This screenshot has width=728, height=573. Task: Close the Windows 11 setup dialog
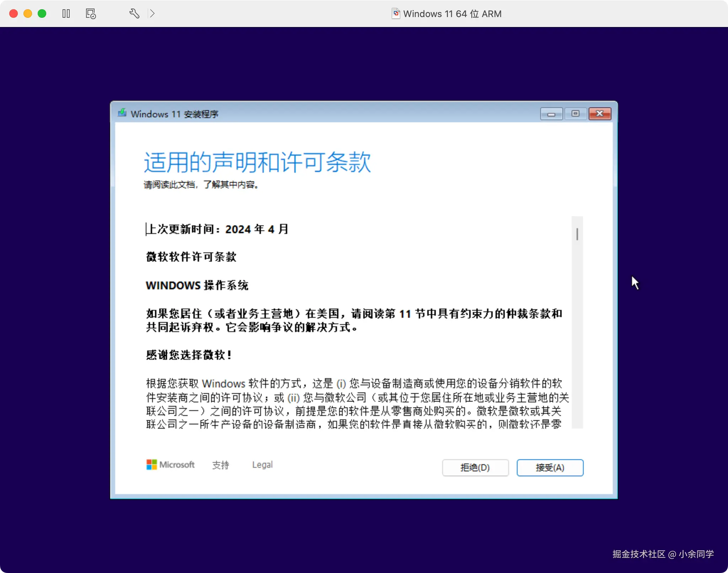[x=600, y=114]
